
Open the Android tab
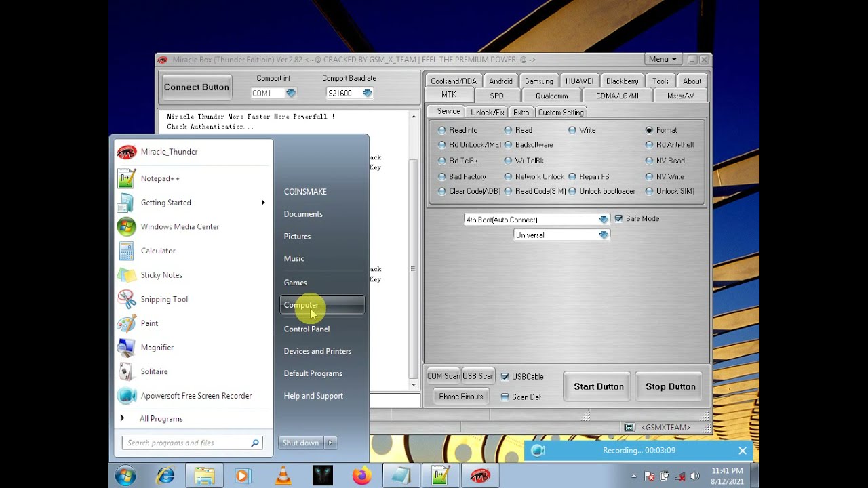500,81
